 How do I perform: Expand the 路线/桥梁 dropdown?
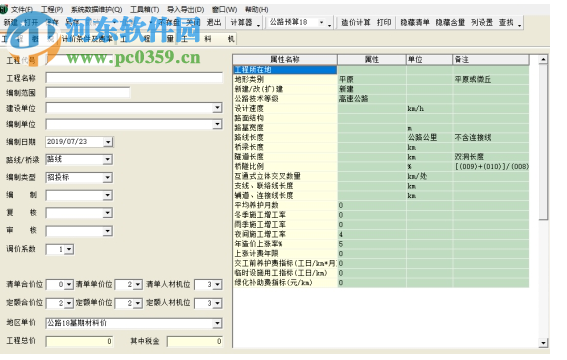tap(107, 159)
